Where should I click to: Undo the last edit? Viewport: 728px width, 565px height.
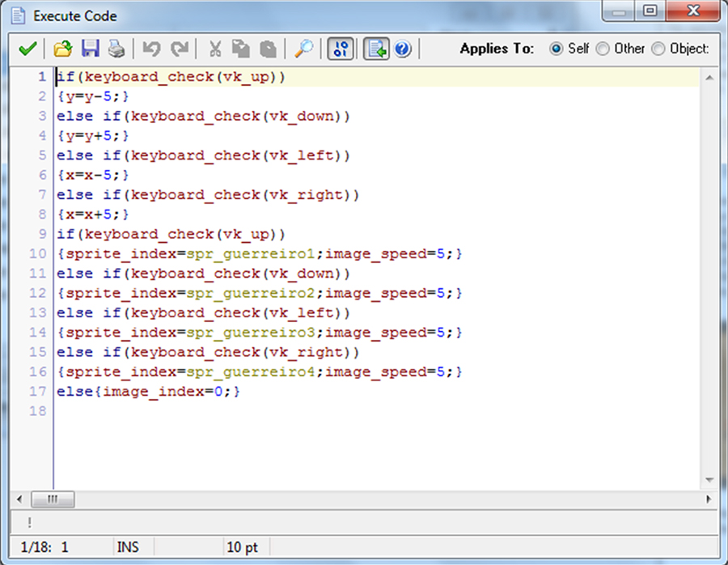point(151,49)
